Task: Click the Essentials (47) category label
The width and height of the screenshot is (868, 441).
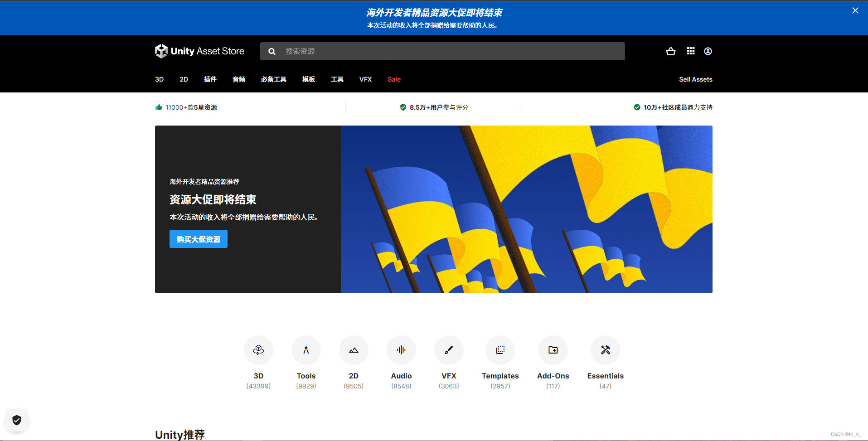Action: pyautogui.click(x=605, y=381)
